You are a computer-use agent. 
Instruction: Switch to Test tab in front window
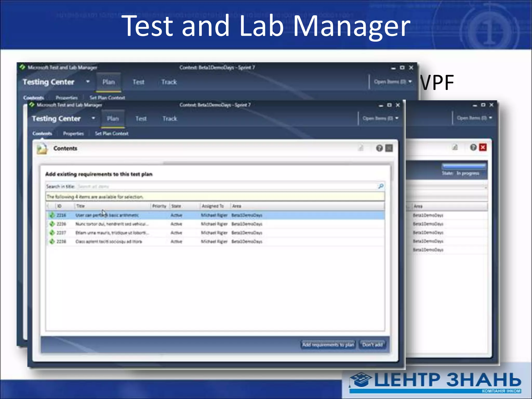[x=141, y=119]
